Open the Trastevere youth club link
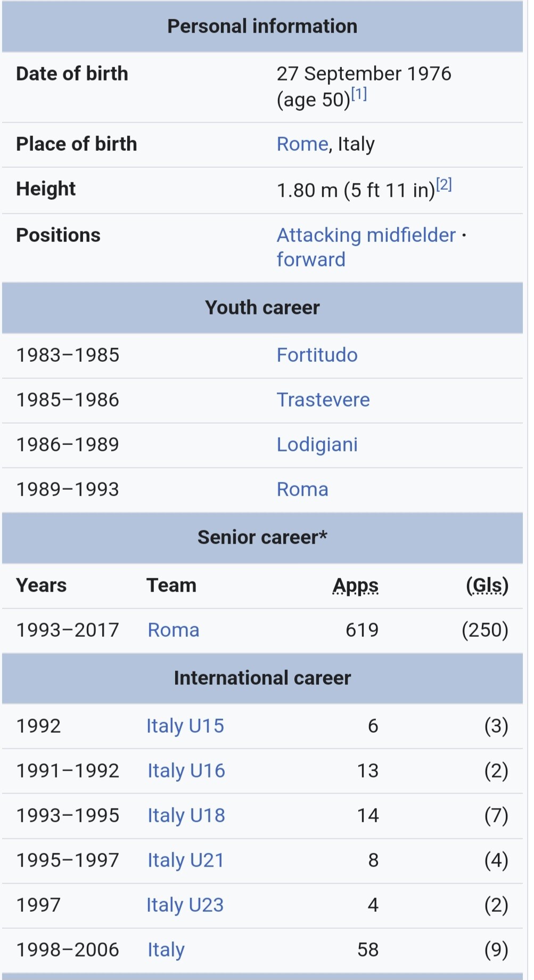 [323, 400]
